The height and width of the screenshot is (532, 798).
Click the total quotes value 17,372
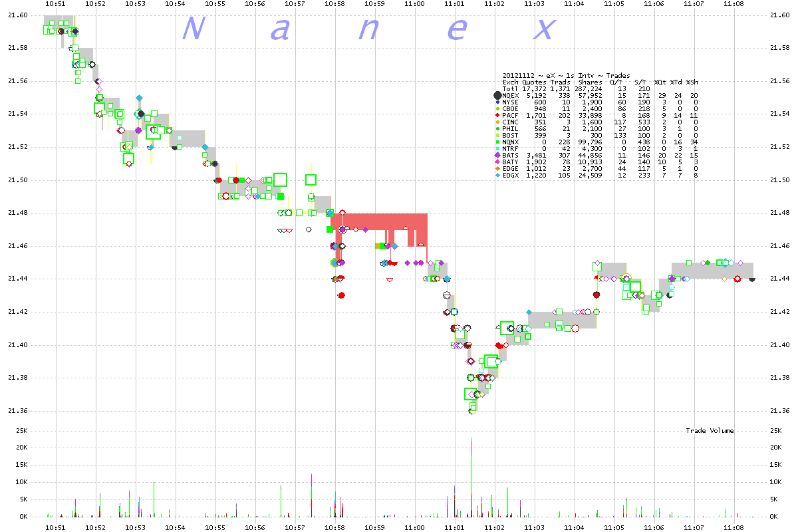(x=534, y=89)
